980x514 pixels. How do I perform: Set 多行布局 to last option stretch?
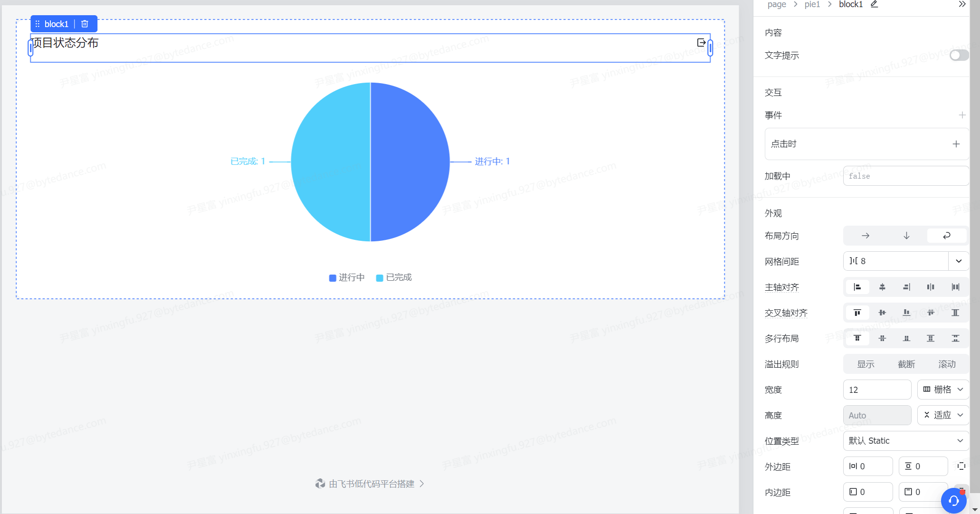tap(955, 338)
